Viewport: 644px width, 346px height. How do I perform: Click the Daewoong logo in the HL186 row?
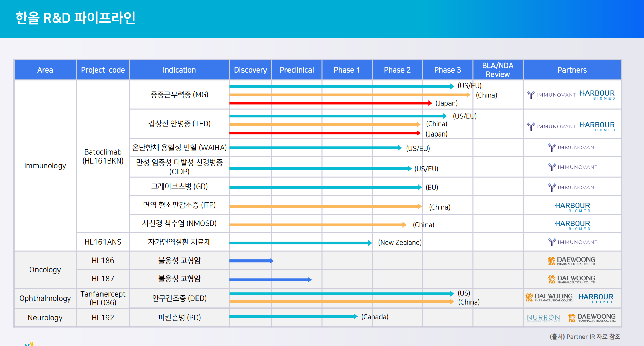pos(572,261)
